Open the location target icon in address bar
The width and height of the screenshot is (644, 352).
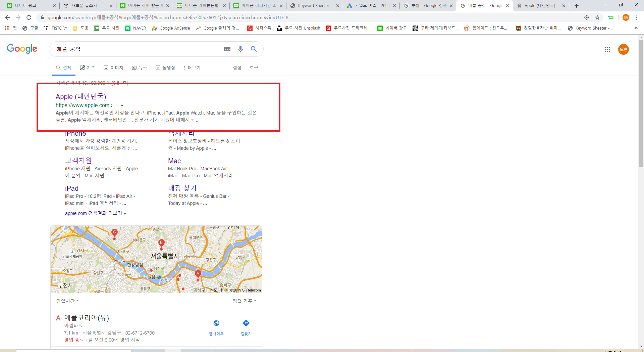pyautogui.click(x=587, y=17)
